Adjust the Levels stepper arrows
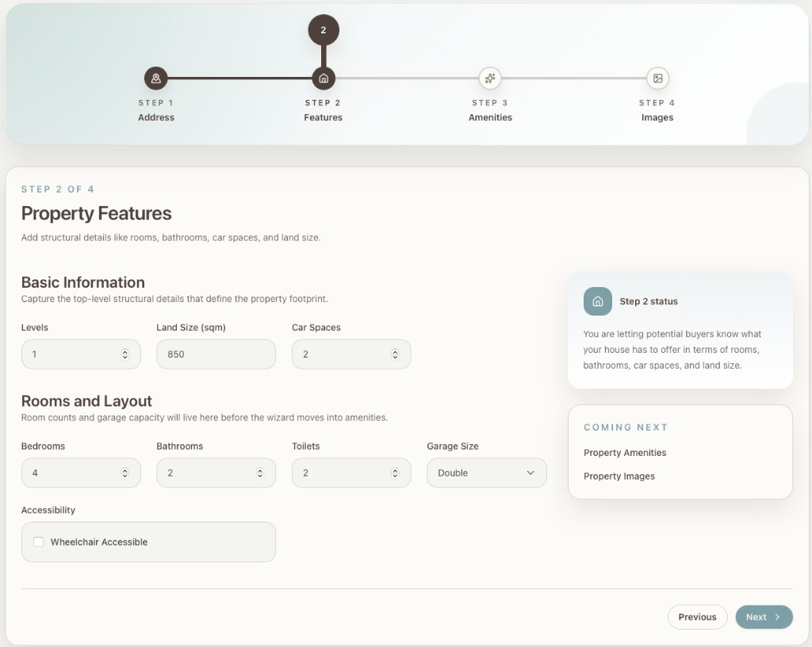The height and width of the screenshot is (647, 812). pos(124,354)
